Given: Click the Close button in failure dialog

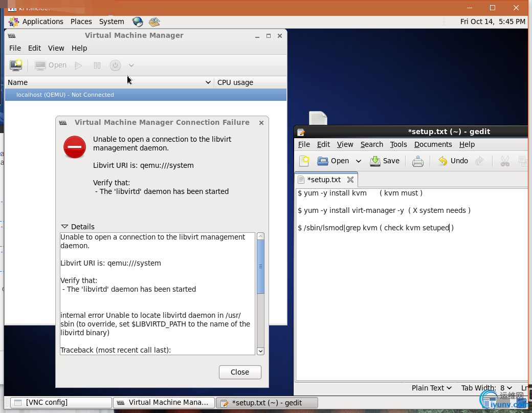Looking at the screenshot, I should 240,372.
